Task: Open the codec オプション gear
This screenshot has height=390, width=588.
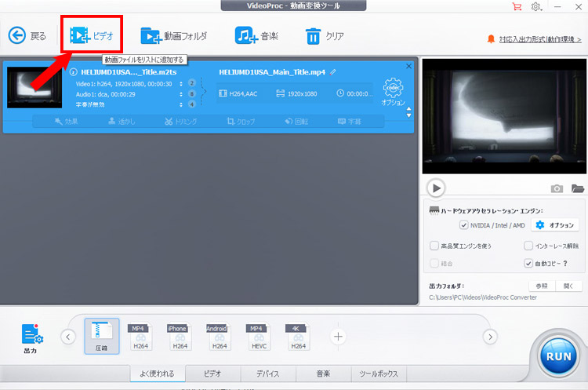Action: click(393, 92)
